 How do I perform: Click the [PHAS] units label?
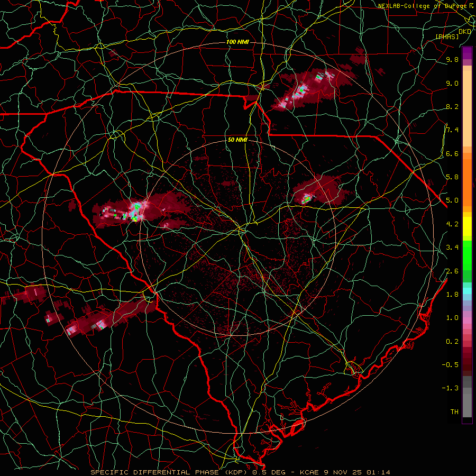coord(447,36)
